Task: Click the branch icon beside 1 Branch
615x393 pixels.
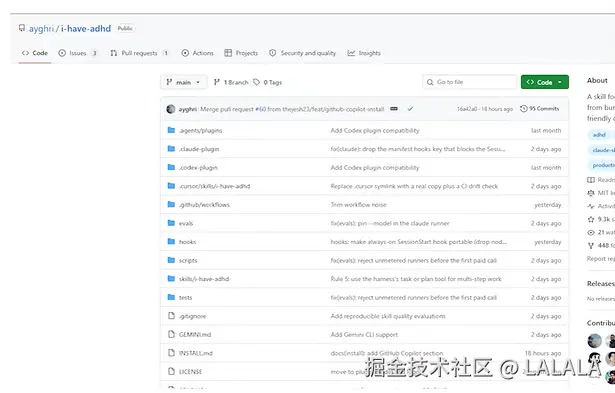Action: coord(217,82)
